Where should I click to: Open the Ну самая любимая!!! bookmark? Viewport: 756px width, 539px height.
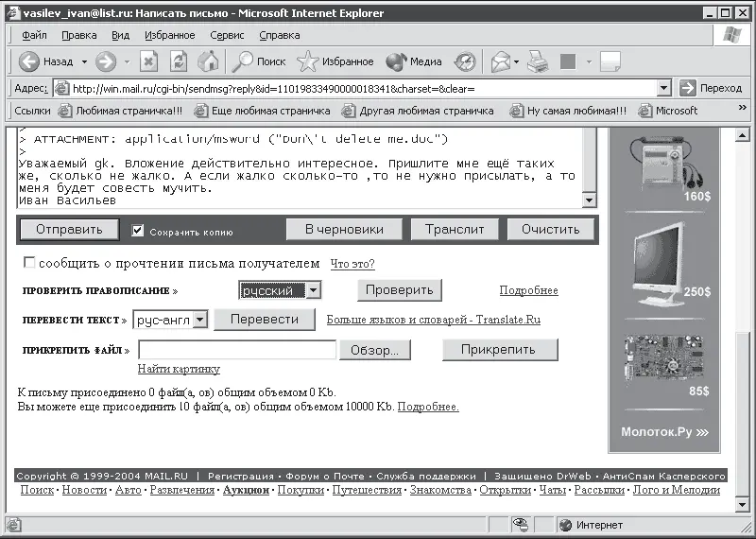569,111
